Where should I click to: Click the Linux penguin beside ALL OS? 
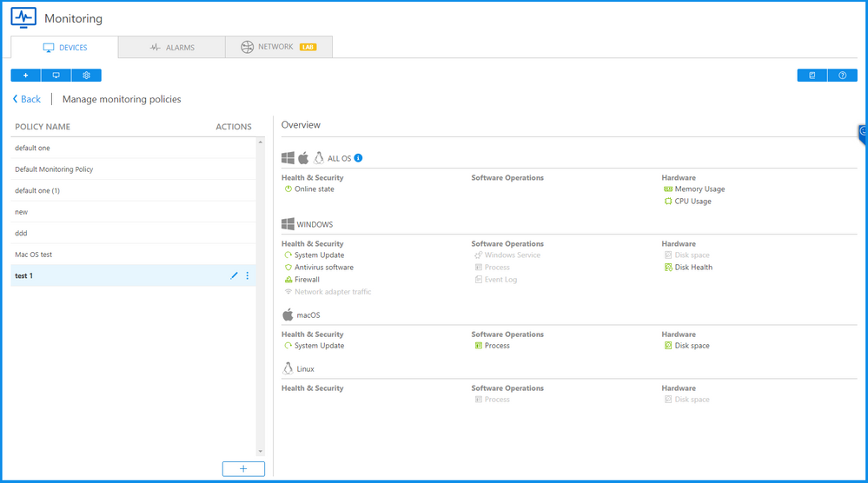318,158
